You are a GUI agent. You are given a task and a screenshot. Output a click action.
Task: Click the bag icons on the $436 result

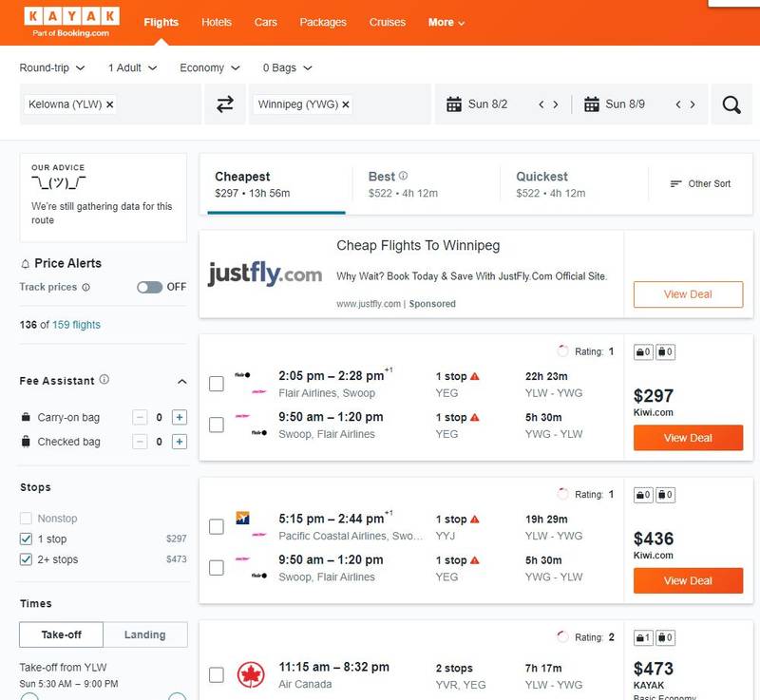655,495
